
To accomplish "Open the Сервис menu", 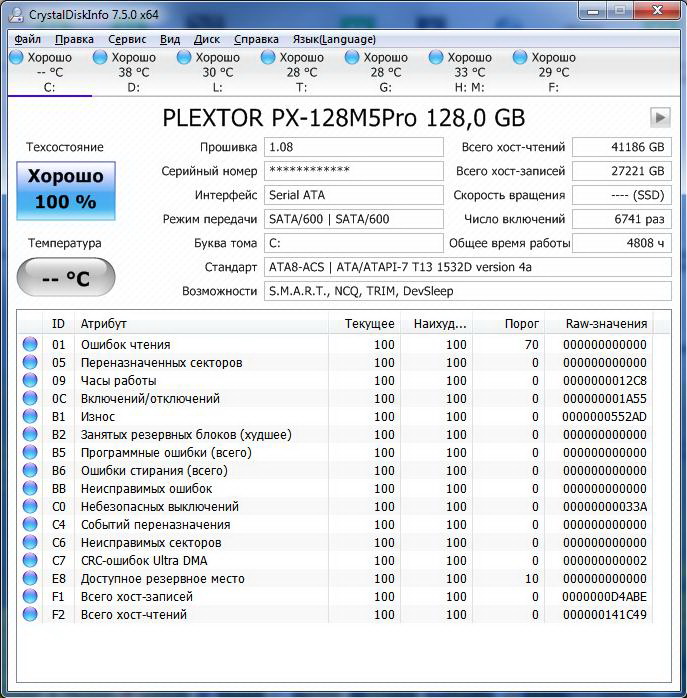I will point(127,39).
